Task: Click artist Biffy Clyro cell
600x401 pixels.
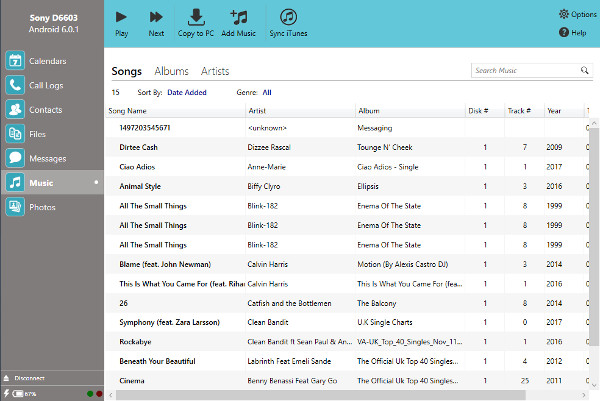Action: pos(264,186)
